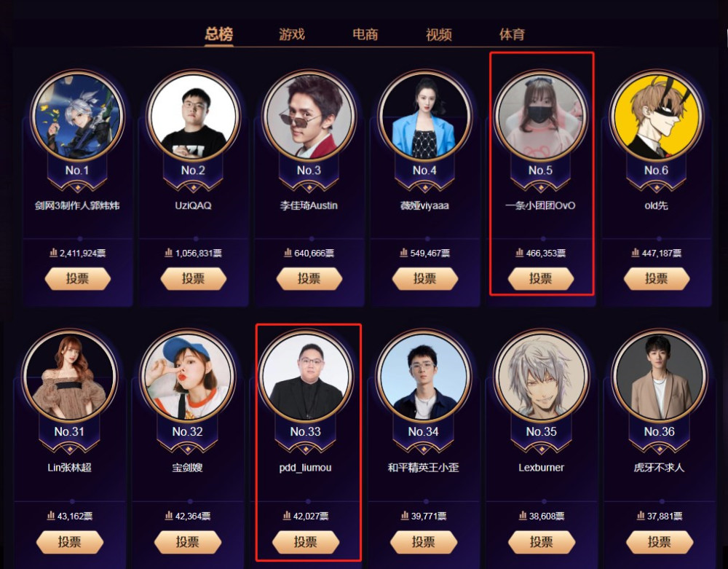Cast a vote for Lexburner
The image size is (728, 569).
(x=542, y=542)
